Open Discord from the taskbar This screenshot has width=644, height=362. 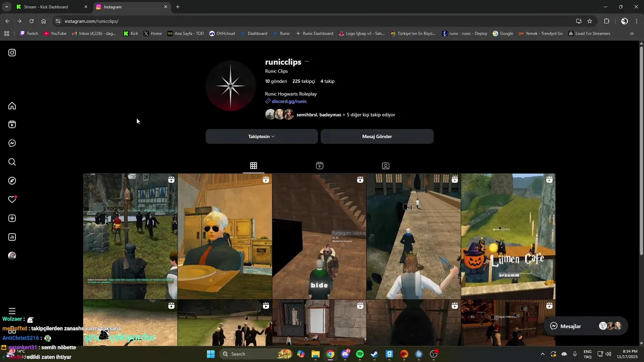(345, 354)
